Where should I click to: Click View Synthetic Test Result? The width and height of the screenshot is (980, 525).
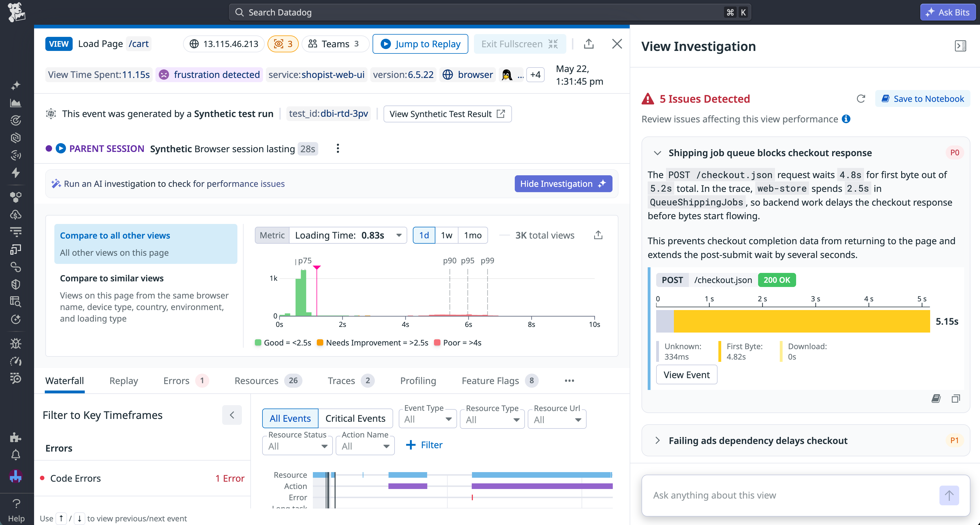tap(447, 114)
